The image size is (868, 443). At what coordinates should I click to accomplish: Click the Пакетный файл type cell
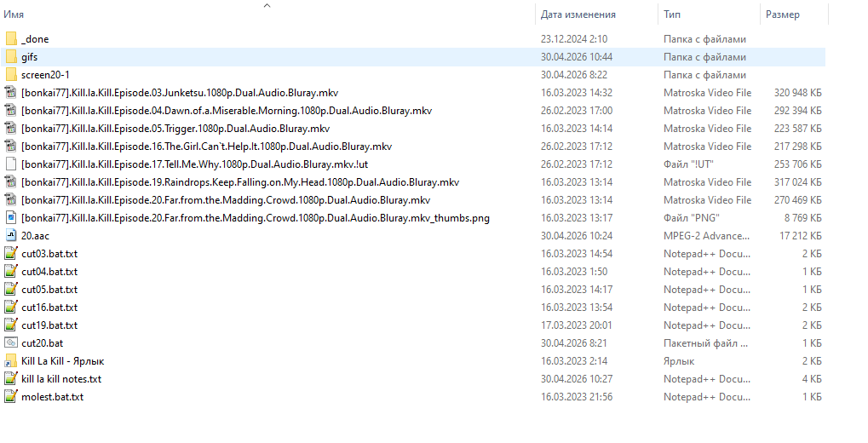(706, 342)
